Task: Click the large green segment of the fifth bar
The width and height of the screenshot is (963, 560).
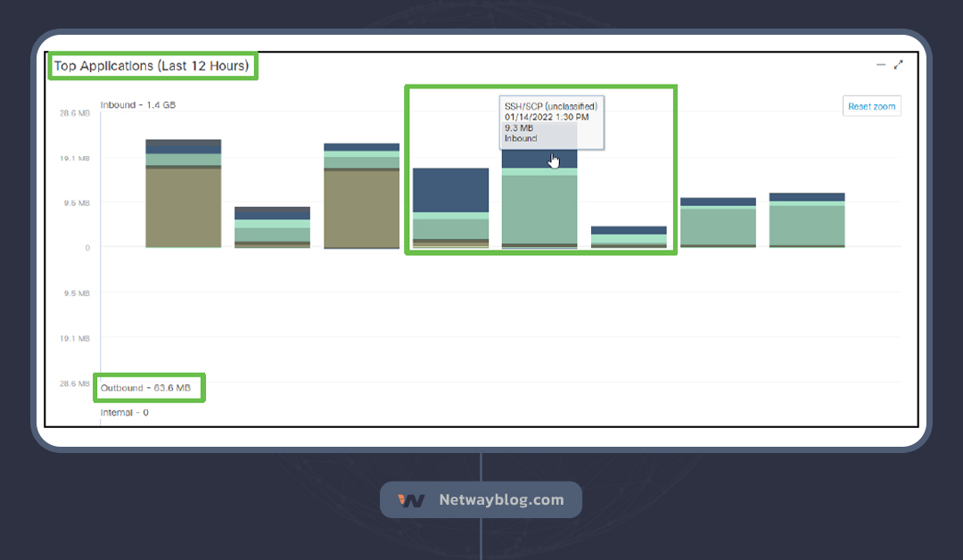Action: tap(539, 209)
